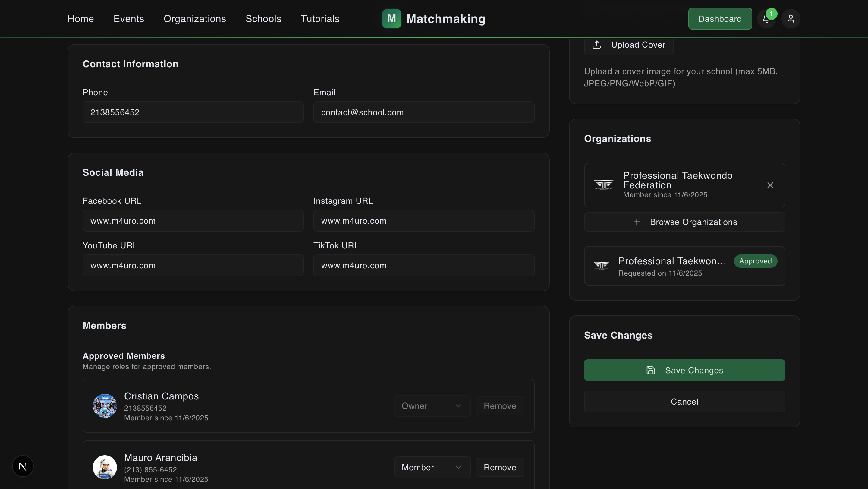Go to the Events menu item
The width and height of the screenshot is (868, 489).
129,19
